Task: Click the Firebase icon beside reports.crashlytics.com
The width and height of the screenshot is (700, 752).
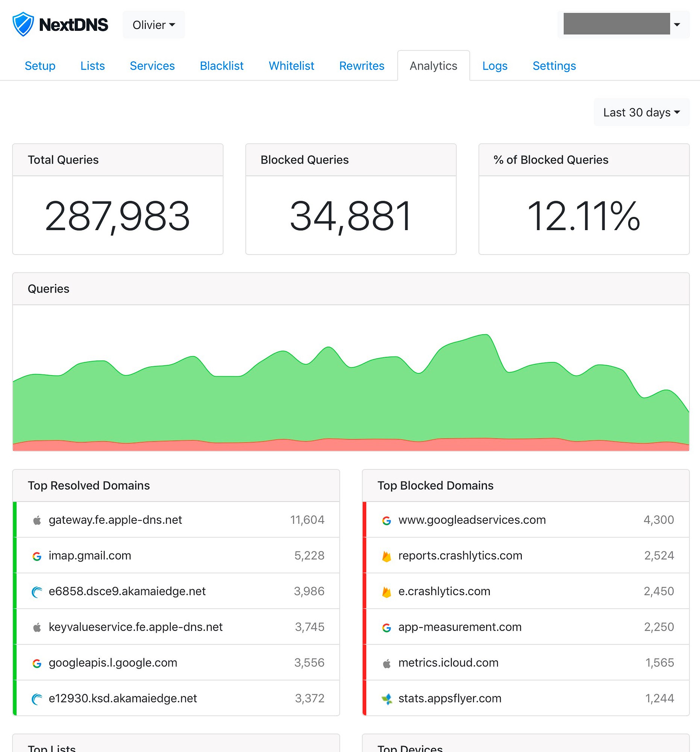Action: 386,556
